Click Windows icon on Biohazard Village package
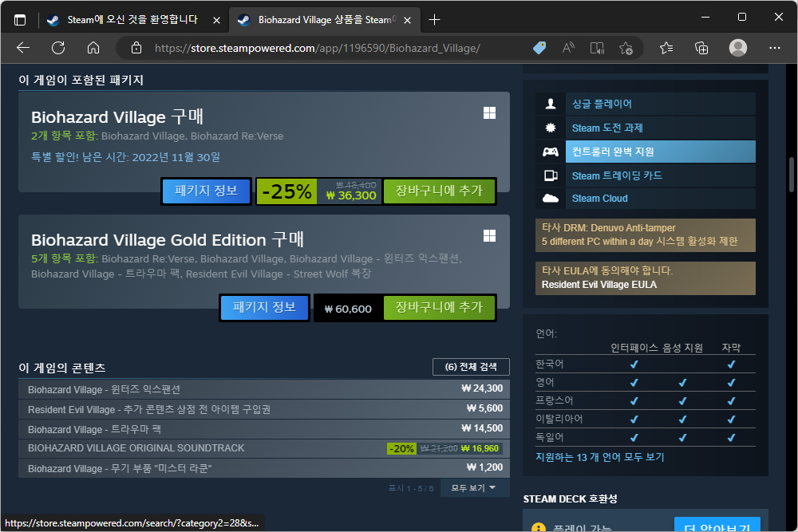 tap(490, 113)
